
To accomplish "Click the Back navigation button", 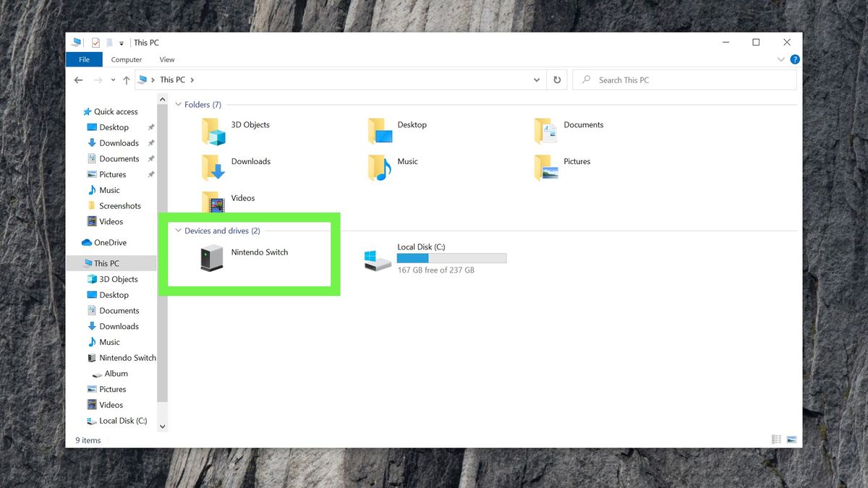I will pos(78,80).
